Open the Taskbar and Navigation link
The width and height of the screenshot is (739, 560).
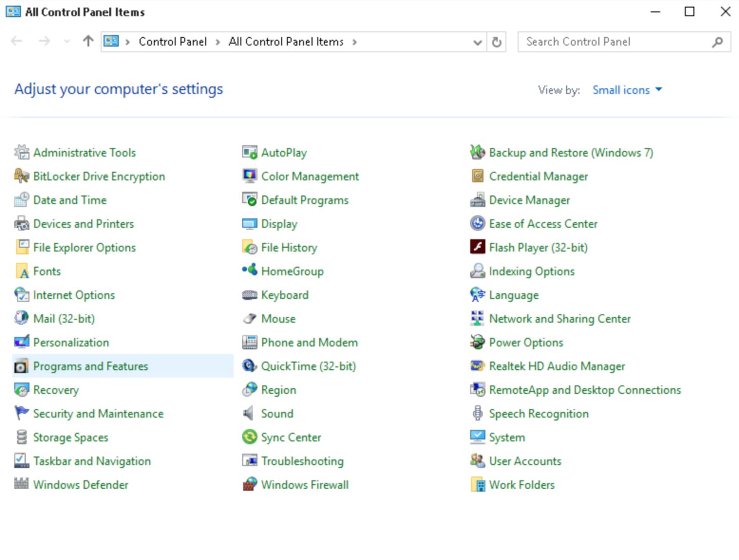(92, 461)
